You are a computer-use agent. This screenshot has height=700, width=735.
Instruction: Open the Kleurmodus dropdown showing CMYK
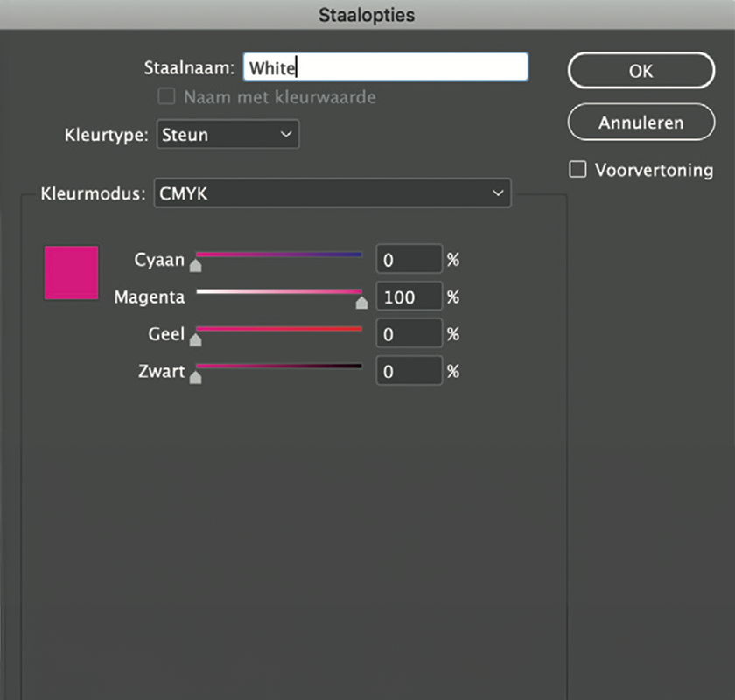click(x=332, y=193)
